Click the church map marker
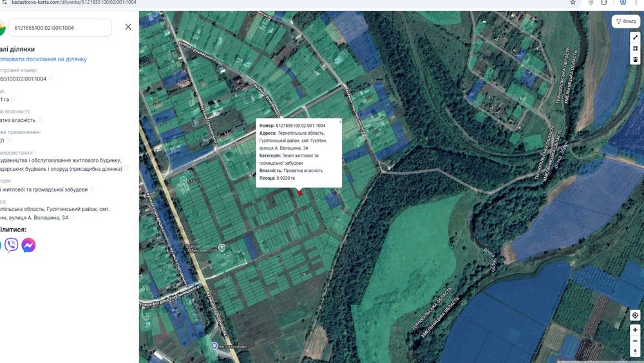The image size is (644, 363). point(222,248)
